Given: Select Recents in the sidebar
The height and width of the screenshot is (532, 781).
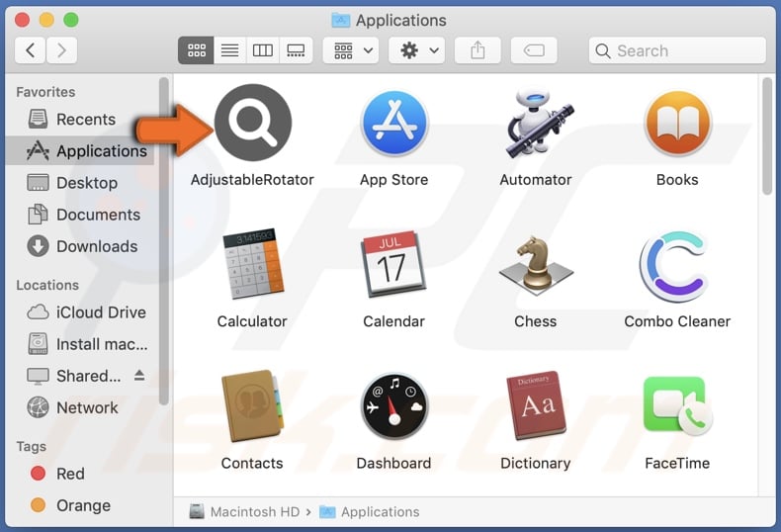Looking at the screenshot, I should point(80,119).
